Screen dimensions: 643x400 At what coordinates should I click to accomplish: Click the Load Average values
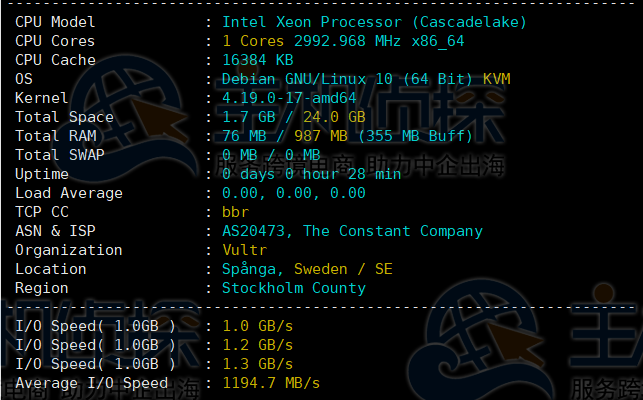(x=293, y=193)
